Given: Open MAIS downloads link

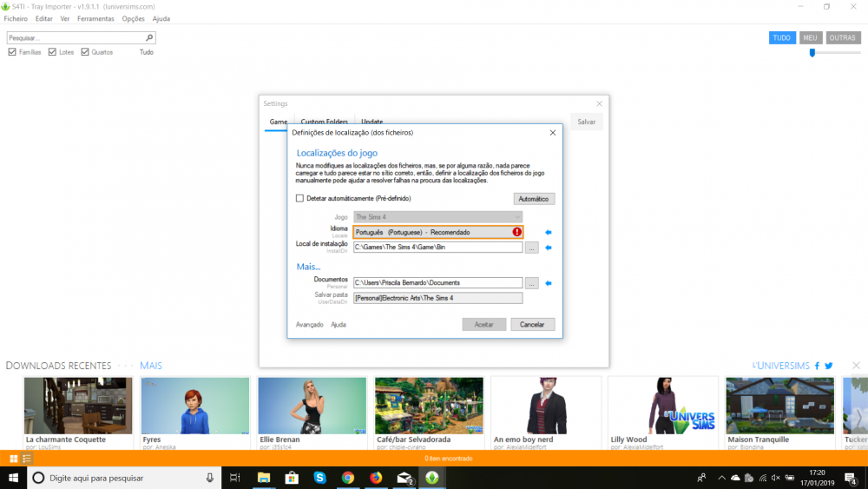Looking at the screenshot, I should 150,366.
